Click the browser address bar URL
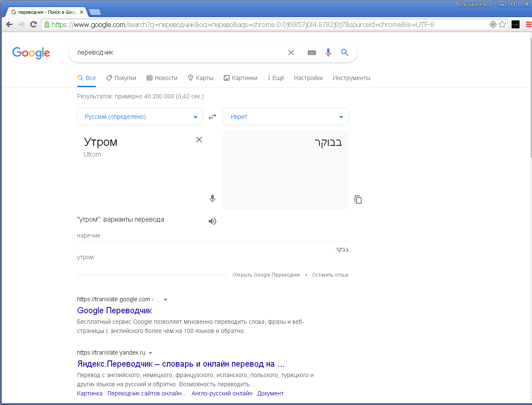Screen dimensions: 532x405 243,25
